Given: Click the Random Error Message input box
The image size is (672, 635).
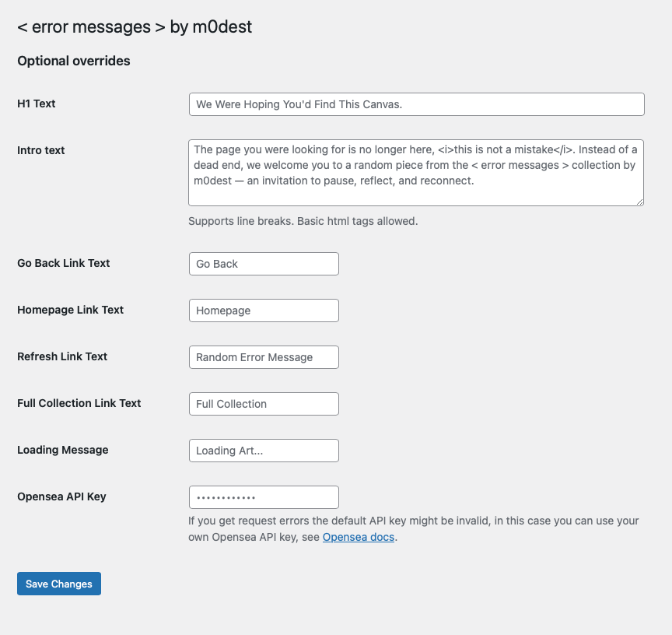Looking at the screenshot, I should 264,357.
